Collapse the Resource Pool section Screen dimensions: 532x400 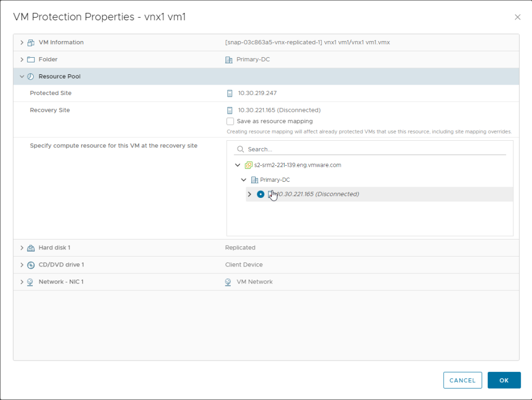[x=22, y=77]
